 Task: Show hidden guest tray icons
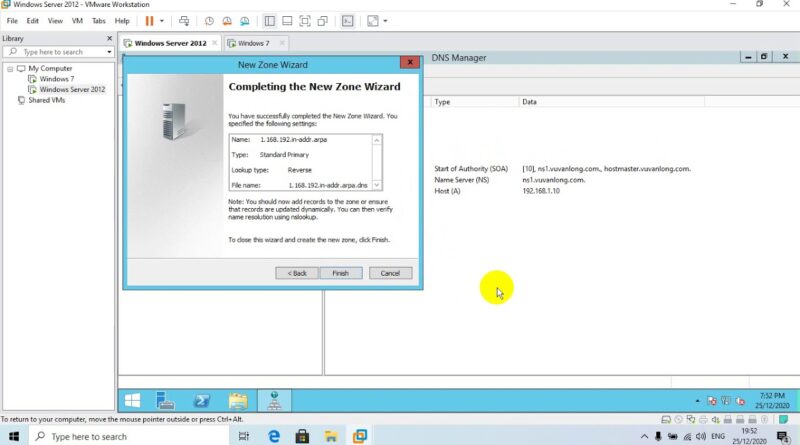697,401
